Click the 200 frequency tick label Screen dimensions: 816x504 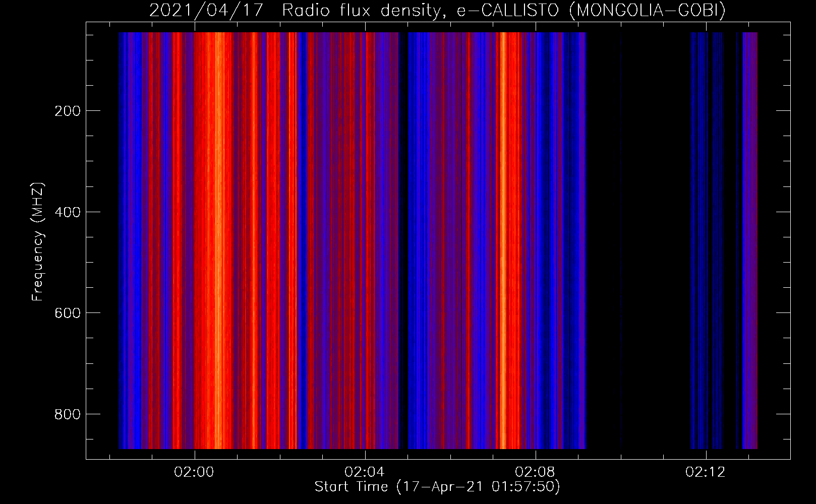pyautogui.click(x=68, y=111)
